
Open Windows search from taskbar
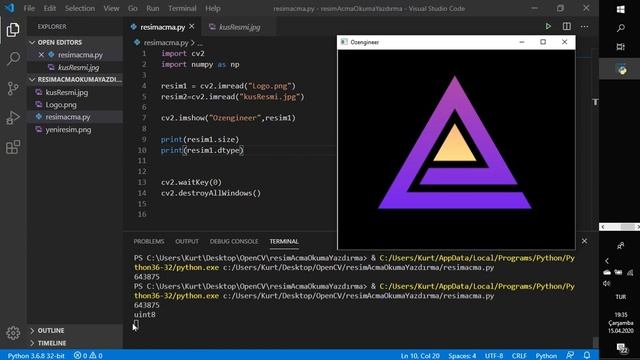[620, 28]
